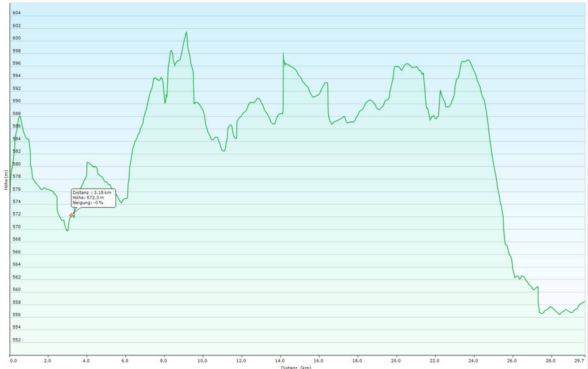588x369 pixels.
Task: Select the 554 elevation axis label
Action: 16,327
